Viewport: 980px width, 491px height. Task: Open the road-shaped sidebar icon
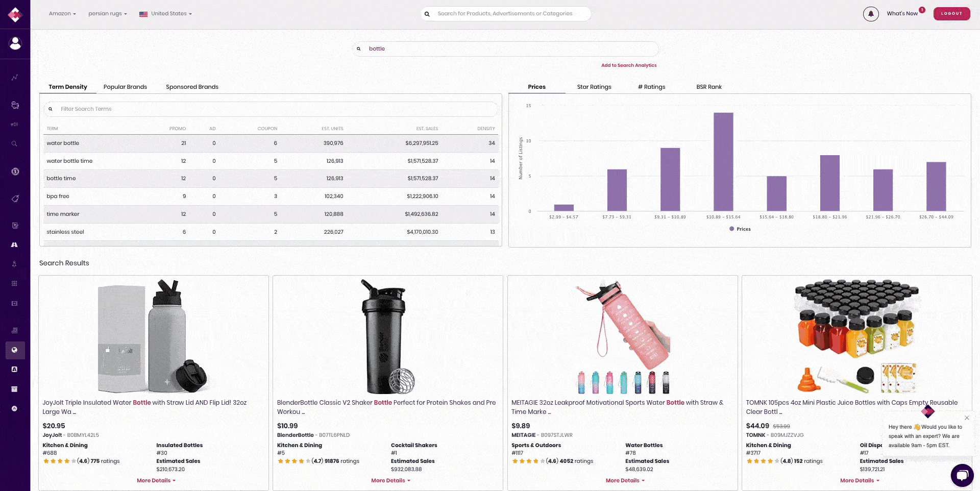[x=15, y=244]
